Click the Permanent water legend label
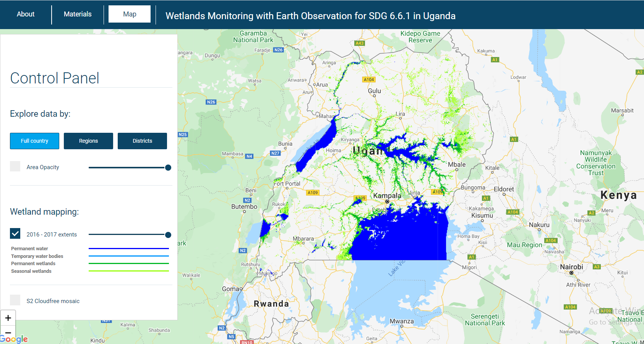The width and height of the screenshot is (644, 344). (x=29, y=249)
